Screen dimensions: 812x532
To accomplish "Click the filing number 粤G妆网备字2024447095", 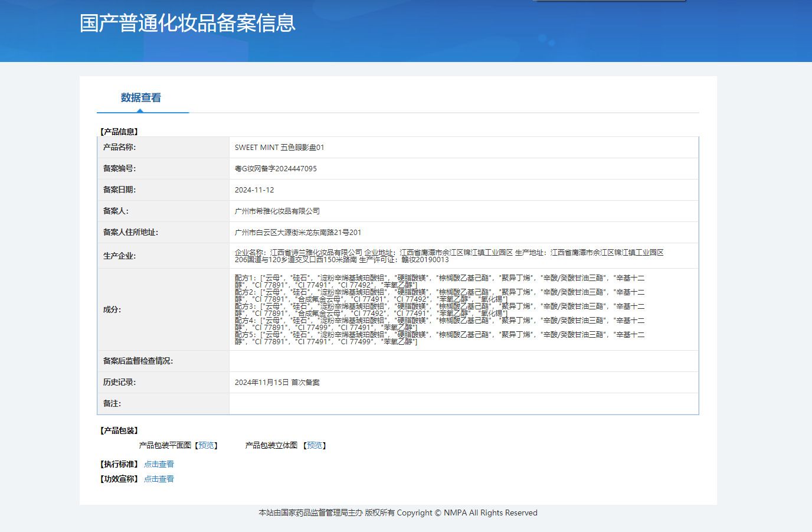I will pyautogui.click(x=276, y=169).
